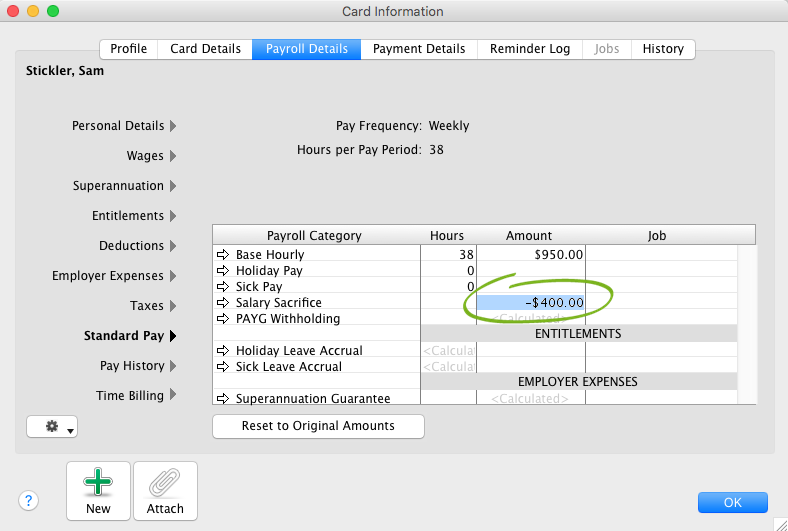Click the green plus New icon
The width and height of the screenshot is (788, 531).
(x=98, y=485)
